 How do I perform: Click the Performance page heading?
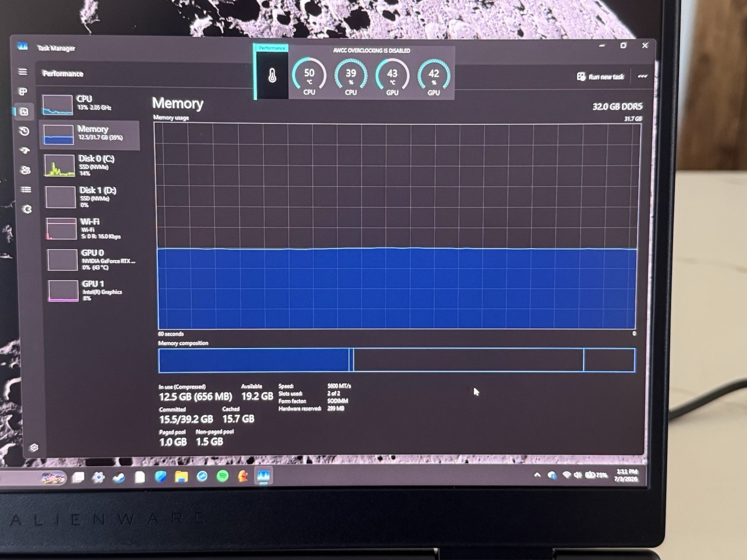tap(63, 74)
